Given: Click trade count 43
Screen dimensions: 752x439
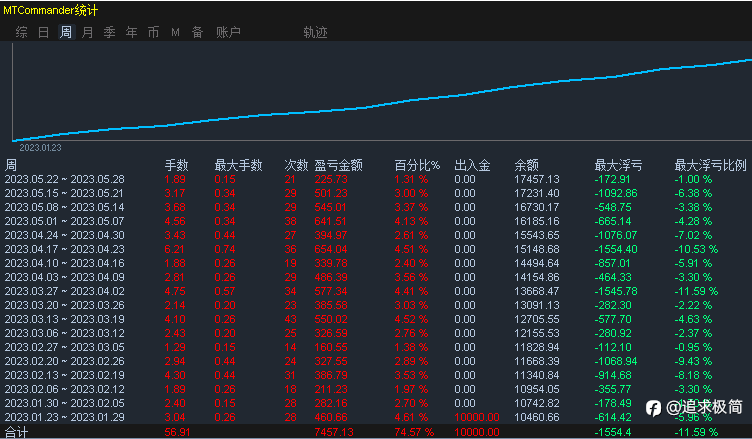Looking at the screenshot, I should (290, 319).
